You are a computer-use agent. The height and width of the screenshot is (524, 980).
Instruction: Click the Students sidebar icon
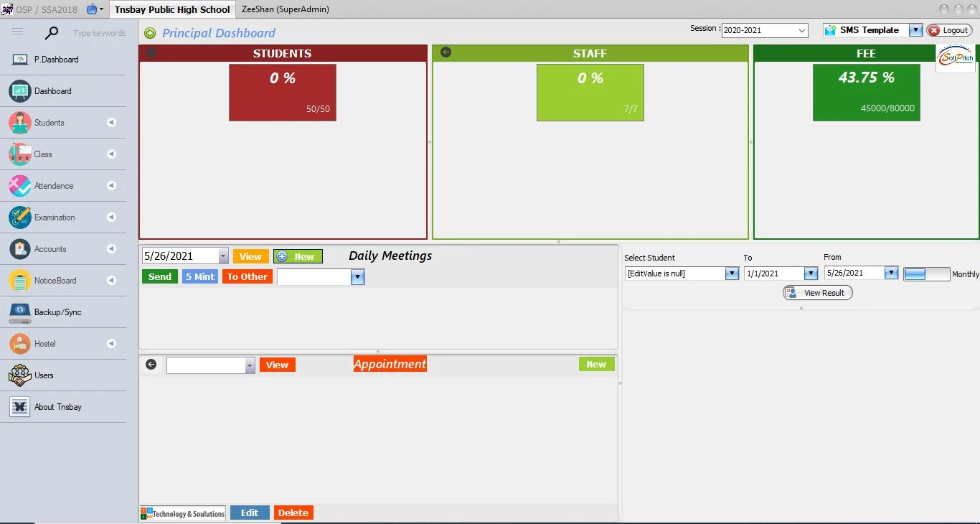point(19,123)
